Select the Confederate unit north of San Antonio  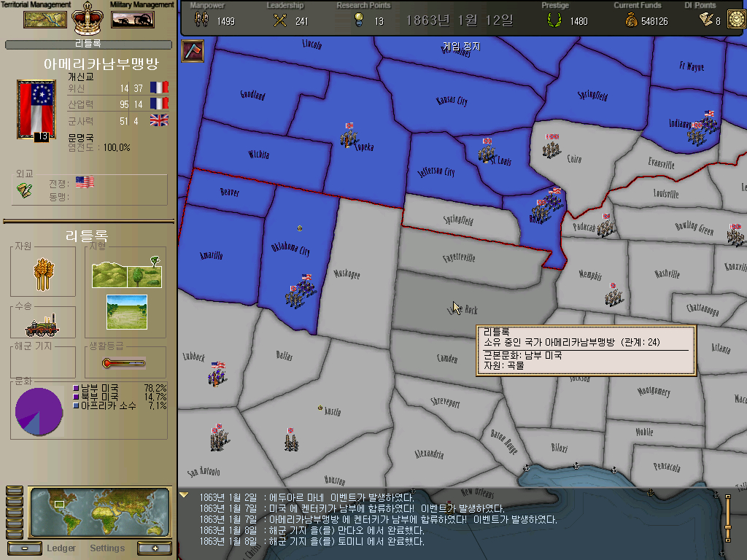point(219,437)
